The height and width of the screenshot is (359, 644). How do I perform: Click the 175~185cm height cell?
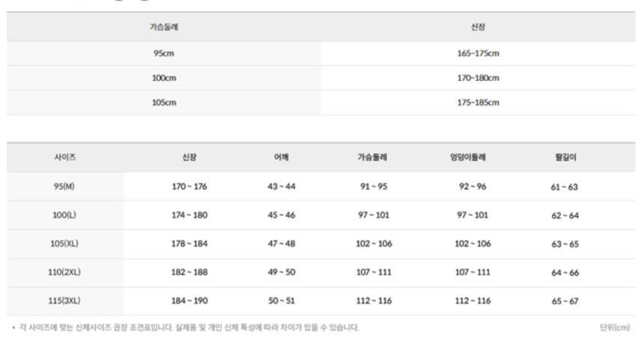pyautogui.click(x=478, y=103)
